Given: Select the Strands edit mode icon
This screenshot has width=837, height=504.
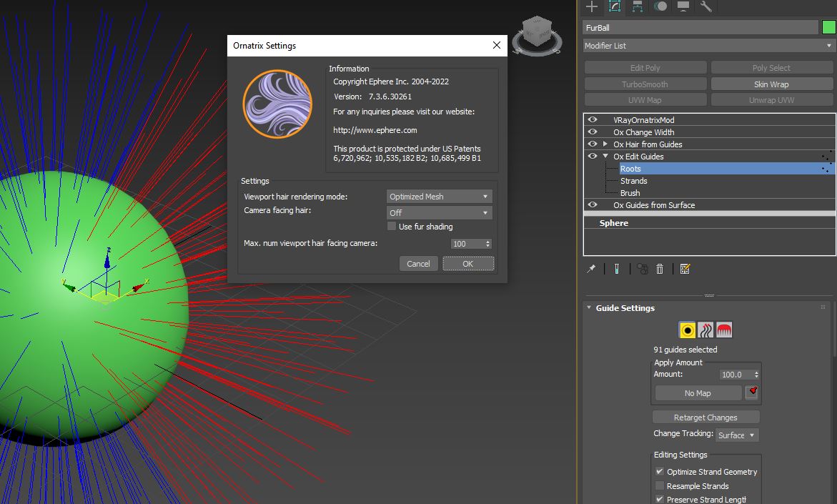Looking at the screenshot, I should (x=705, y=330).
